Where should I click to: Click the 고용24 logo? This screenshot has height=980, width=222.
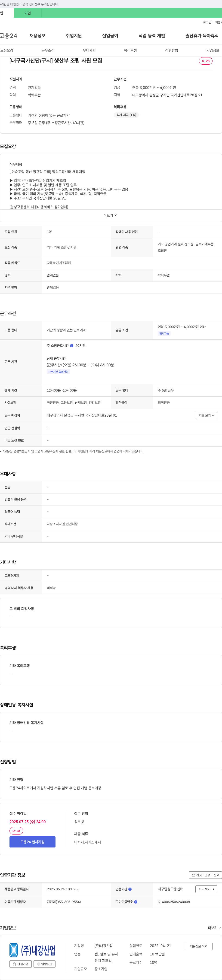(x=8, y=36)
